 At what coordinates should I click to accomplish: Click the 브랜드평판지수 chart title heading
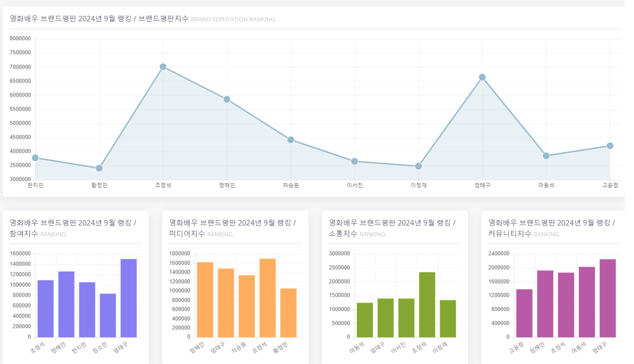pyautogui.click(x=142, y=19)
